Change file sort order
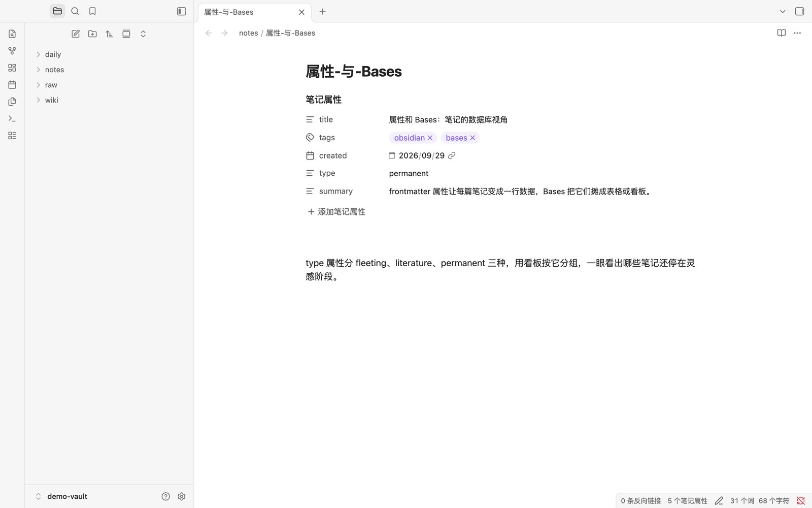This screenshot has width=812, height=508. (109, 34)
